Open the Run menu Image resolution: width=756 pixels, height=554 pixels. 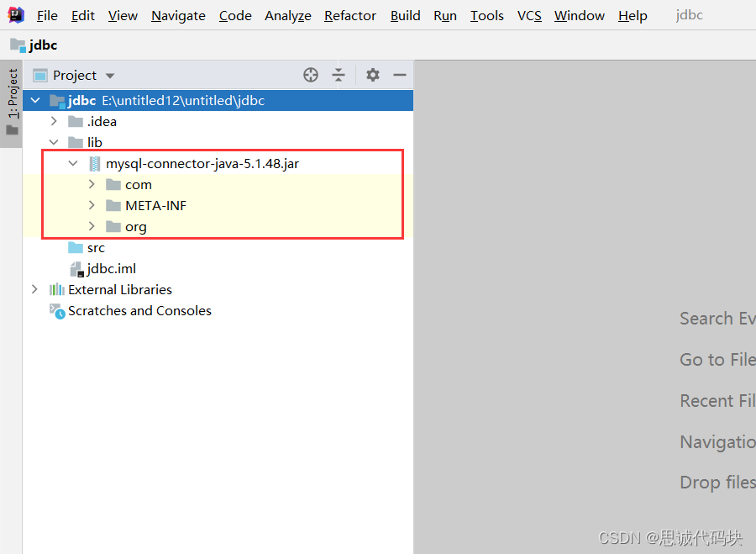point(445,16)
